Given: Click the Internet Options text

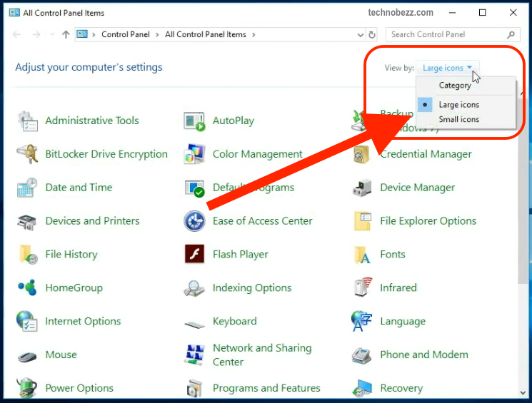Looking at the screenshot, I should tap(83, 321).
